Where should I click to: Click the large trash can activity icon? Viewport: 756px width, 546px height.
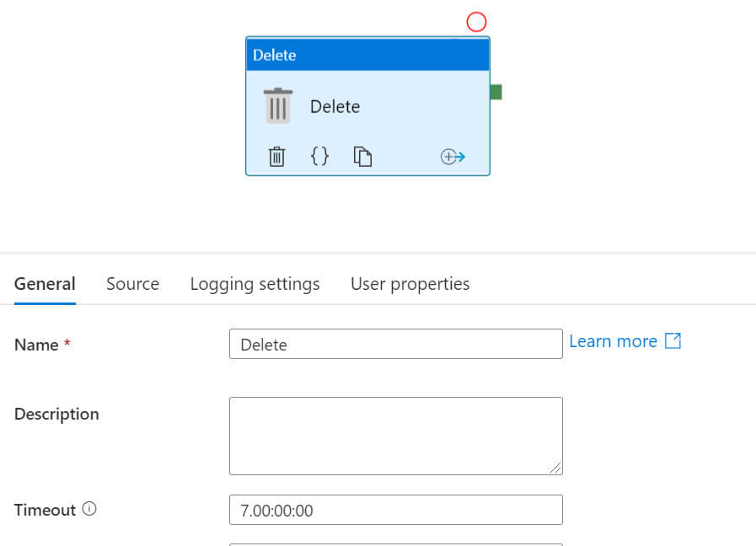(x=278, y=106)
